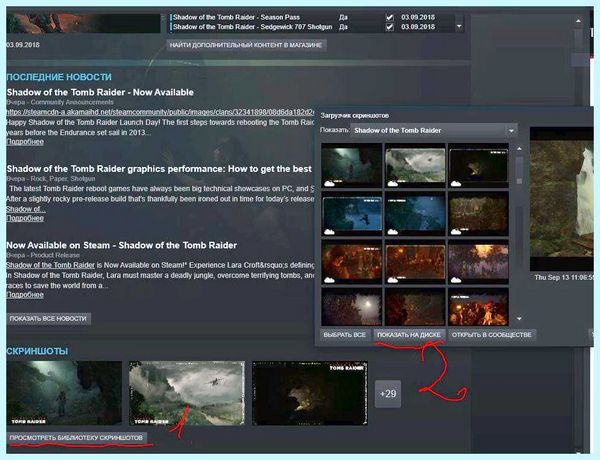Click cloud icon on row two first thumbnail

point(329,232)
